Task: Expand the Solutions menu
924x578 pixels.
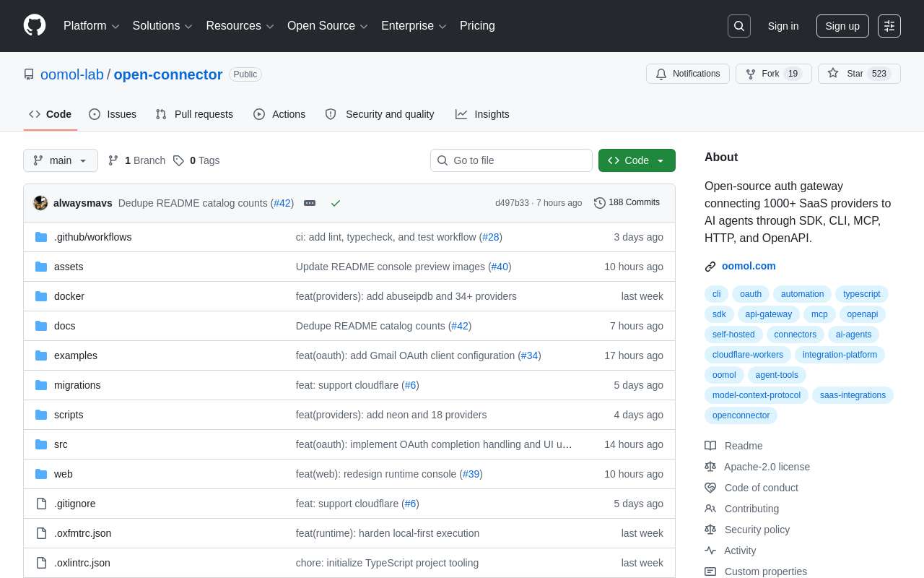Action: coord(162,26)
